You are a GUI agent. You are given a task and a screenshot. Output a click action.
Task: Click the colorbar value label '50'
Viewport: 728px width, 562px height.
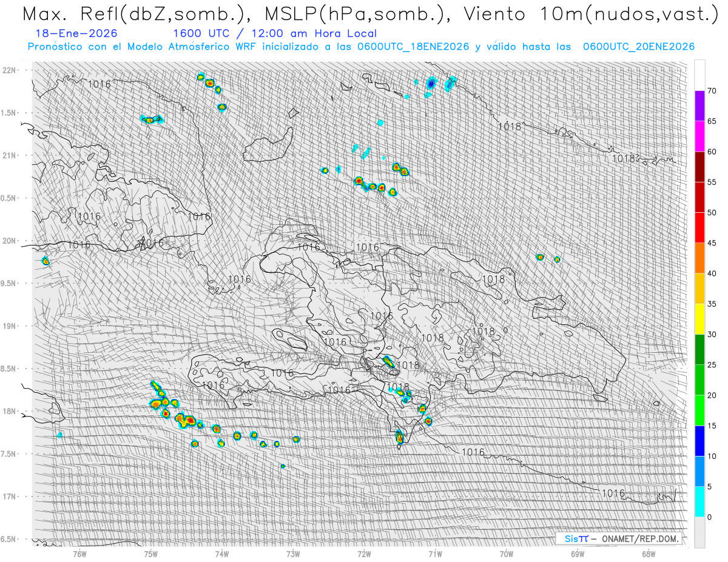(x=712, y=213)
